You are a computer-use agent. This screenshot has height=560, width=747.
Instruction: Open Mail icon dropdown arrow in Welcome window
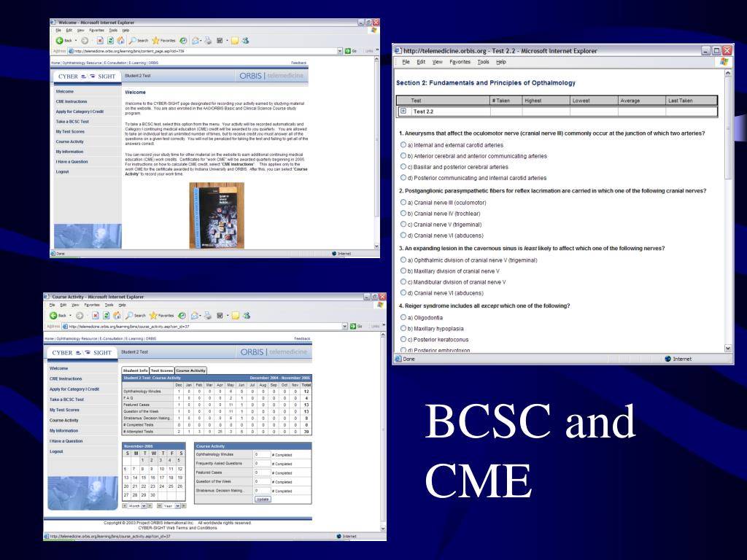click(x=201, y=41)
